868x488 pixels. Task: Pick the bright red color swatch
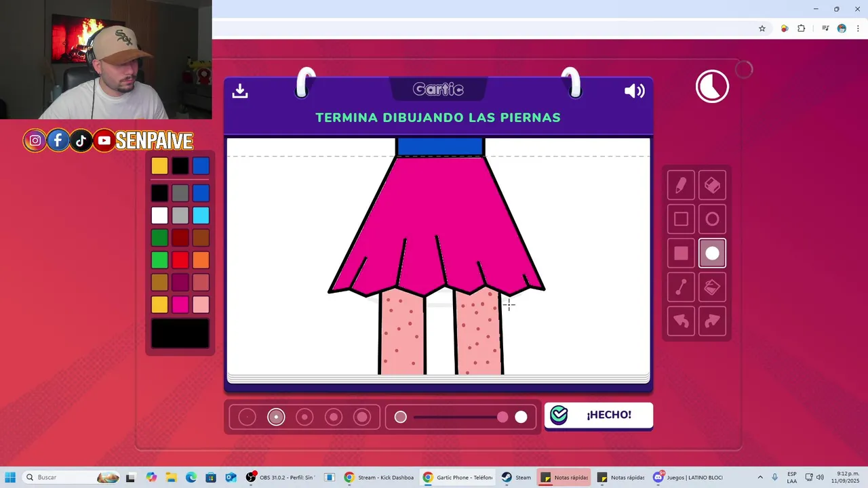(x=180, y=260)
